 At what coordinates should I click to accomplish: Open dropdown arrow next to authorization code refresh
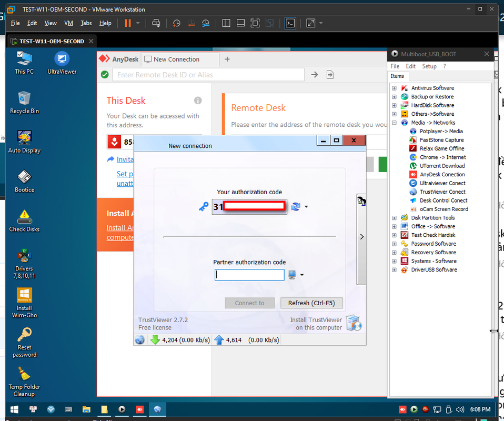coord(306,207)
